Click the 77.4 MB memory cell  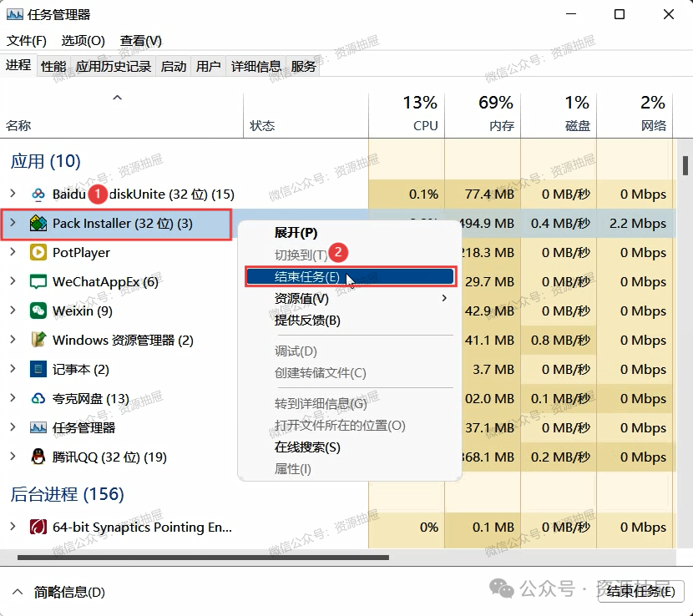click(483, 194)
